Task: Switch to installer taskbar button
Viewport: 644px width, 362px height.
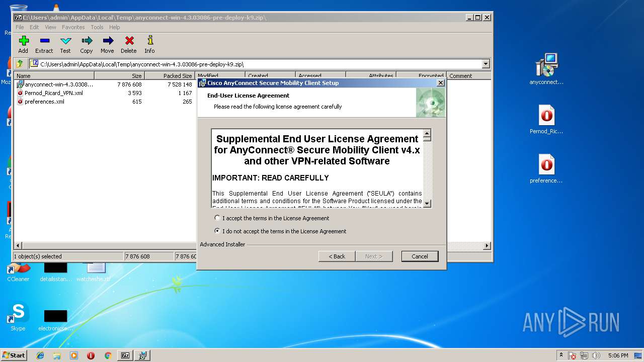Action: coord(143,355)
